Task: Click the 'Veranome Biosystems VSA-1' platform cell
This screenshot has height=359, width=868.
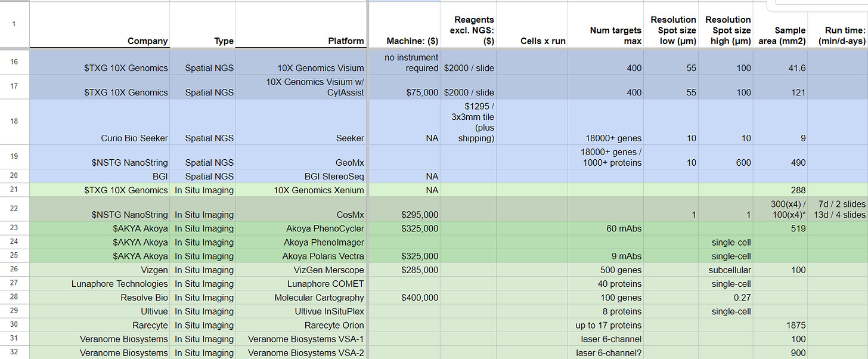Action: [x=301, y=338]
